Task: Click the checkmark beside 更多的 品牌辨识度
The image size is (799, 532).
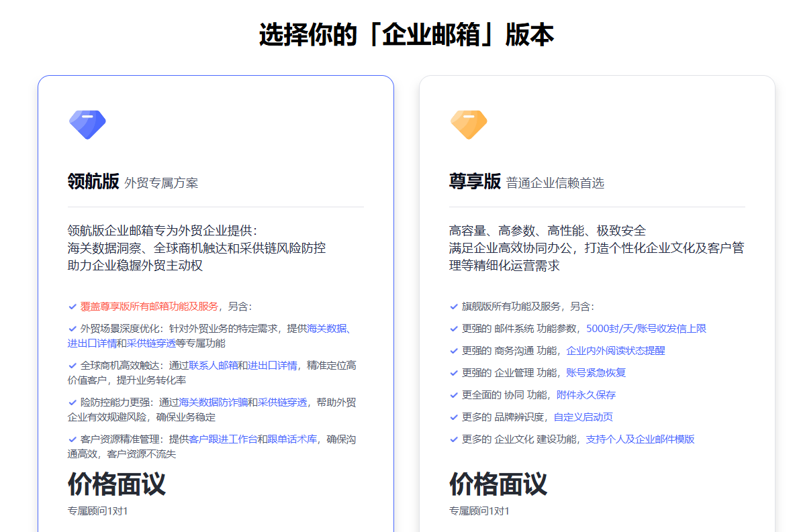Action: (454, 417)
